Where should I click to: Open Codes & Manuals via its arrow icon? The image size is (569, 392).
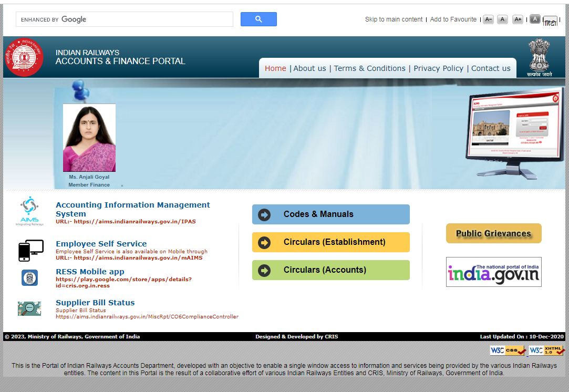click(x=263, y=214)
